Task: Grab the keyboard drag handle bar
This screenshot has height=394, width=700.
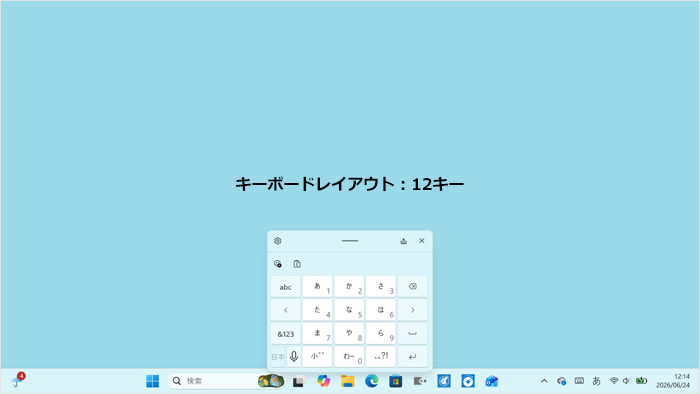Action: click(350, 241)
